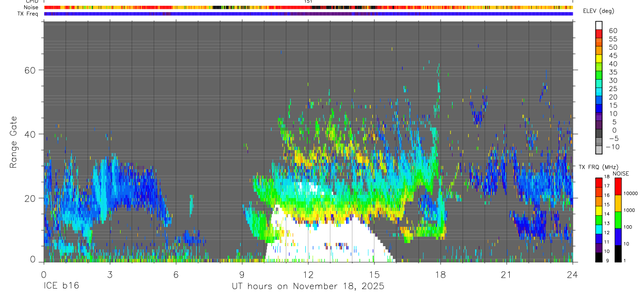Click the 18 tick on the UT hours axis

[x=441, y=274]
